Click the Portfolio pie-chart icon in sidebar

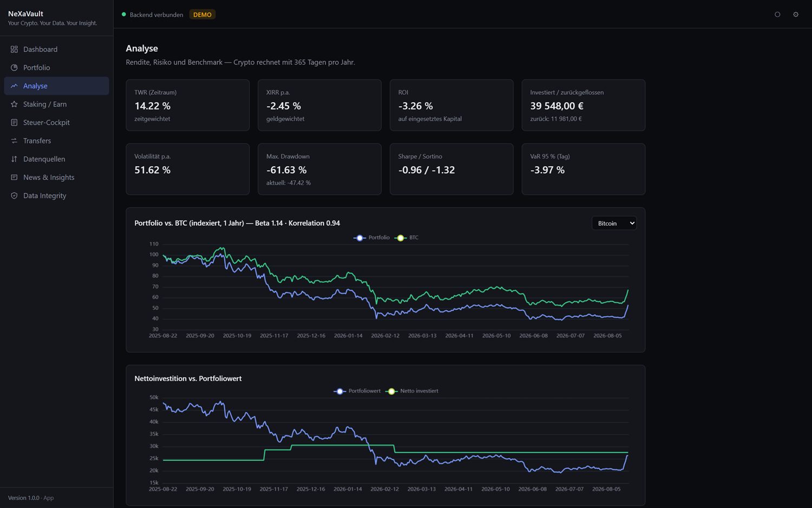pyautogui.click(x=14, y=68)
